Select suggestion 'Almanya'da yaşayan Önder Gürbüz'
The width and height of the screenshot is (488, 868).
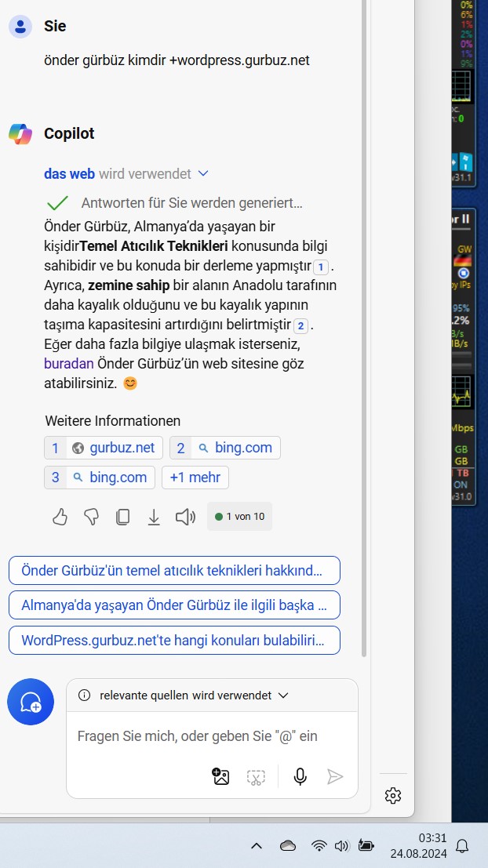174,605
